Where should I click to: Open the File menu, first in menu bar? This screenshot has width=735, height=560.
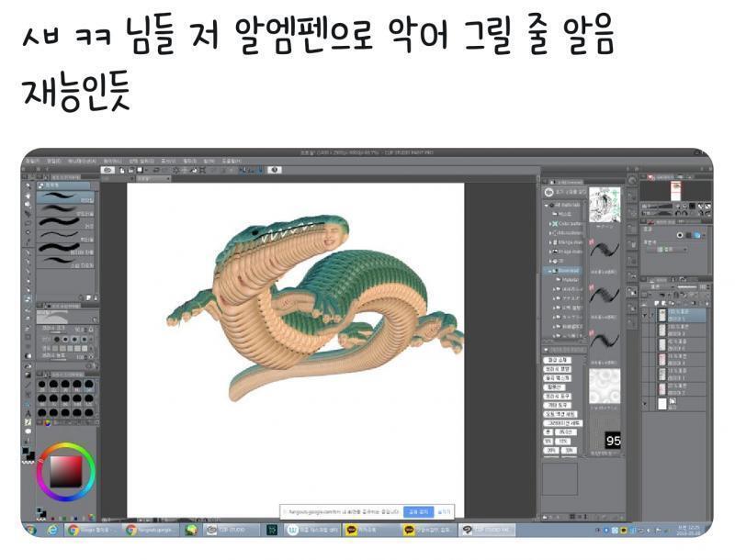pyautogui.click(x=34, y=161)
